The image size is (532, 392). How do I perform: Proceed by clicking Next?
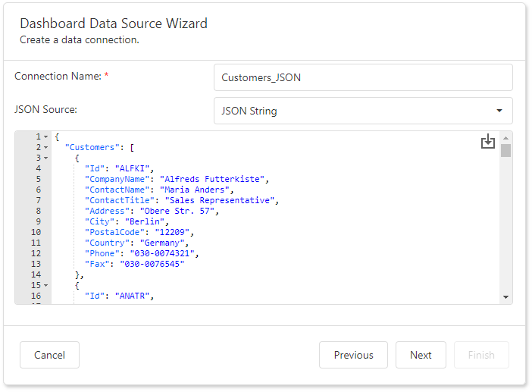[x=421, y=355]
